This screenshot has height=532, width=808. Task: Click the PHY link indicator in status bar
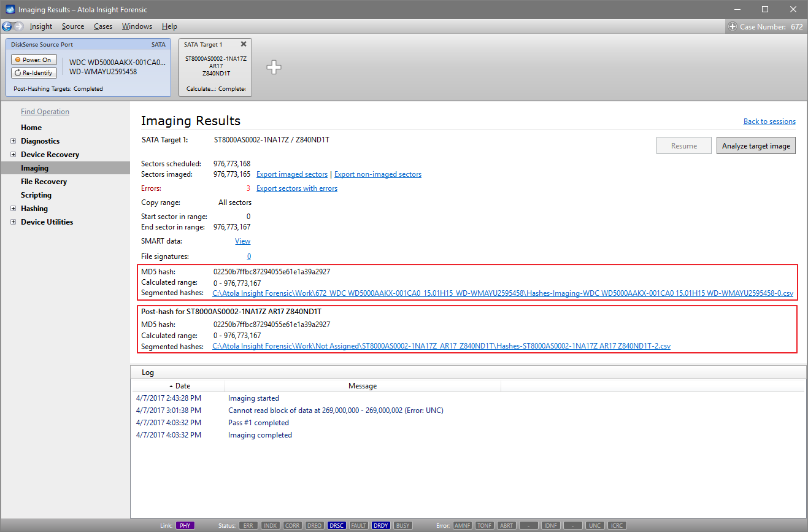coord(185,525)
